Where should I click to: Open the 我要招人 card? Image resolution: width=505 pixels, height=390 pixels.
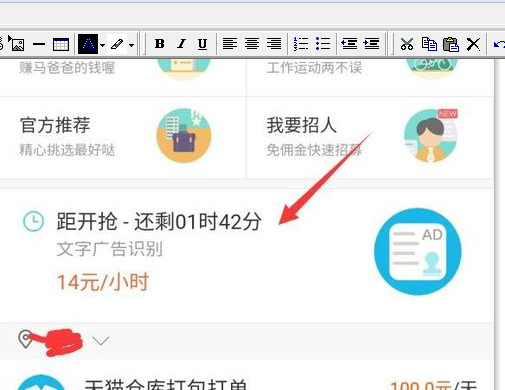click(x=370, y=137)
